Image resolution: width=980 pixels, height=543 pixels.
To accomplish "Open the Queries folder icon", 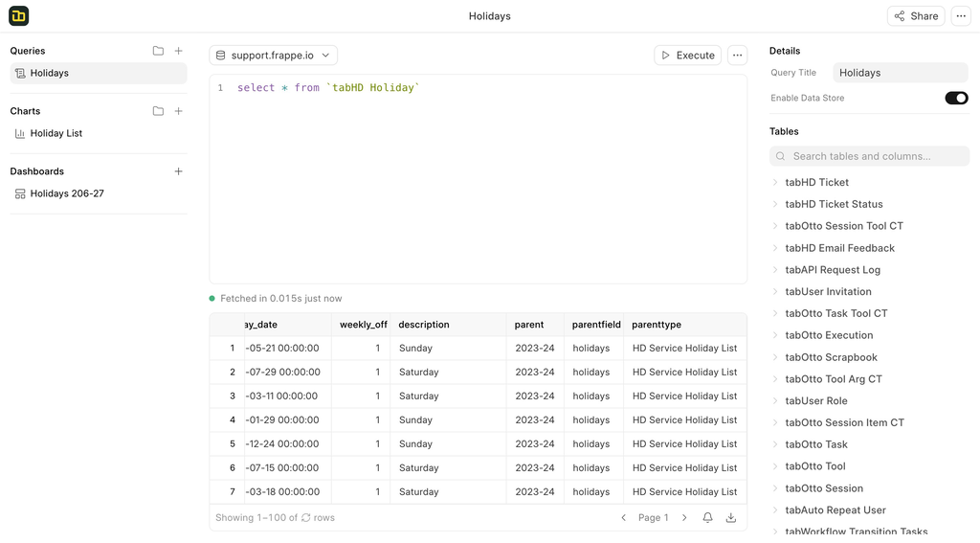I will [158, 51].
